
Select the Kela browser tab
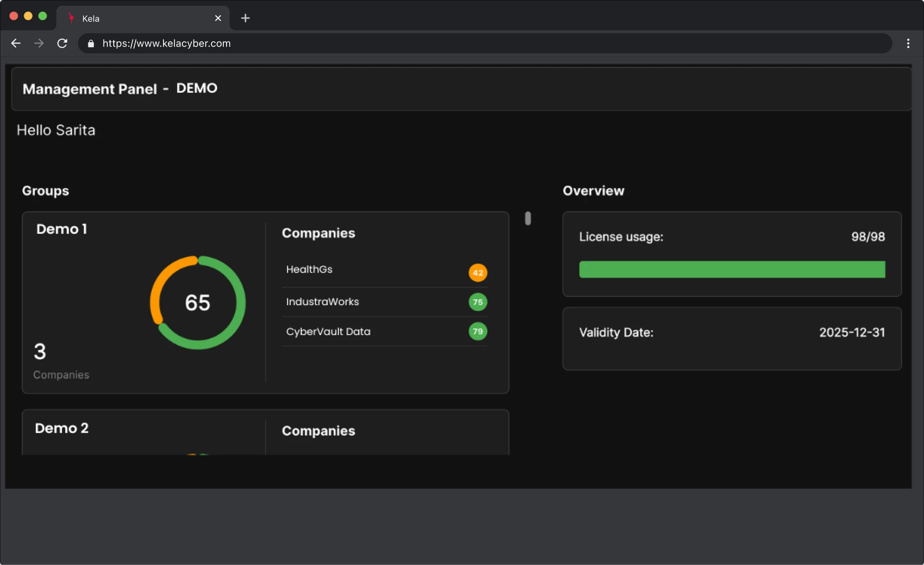click(x=143, y=18)
